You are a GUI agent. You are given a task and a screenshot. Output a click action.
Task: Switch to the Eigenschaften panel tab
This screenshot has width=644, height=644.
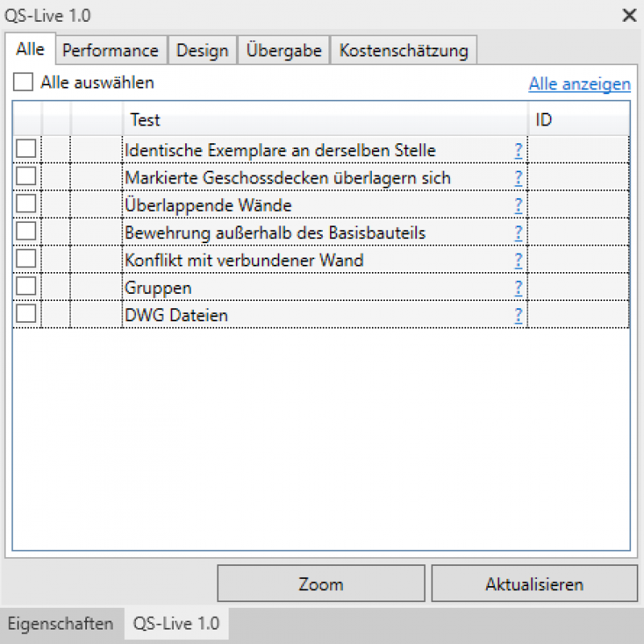[x=60, y=624]
